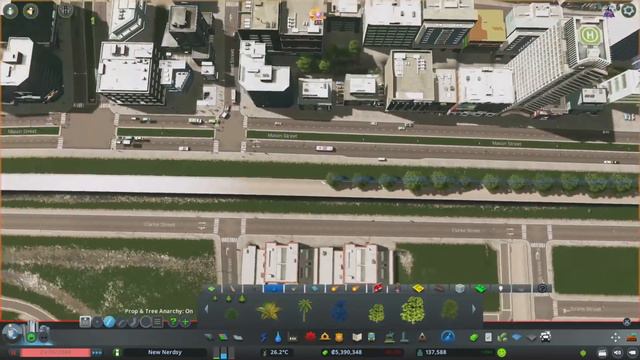
Task: Open the Districts leaf icon
Action: click(502, 337)
